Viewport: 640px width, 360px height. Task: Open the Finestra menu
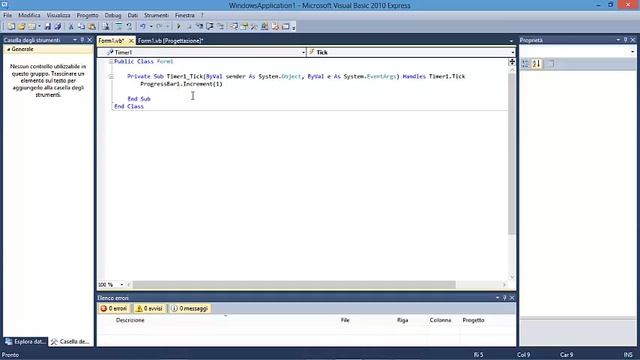point(184,15)
